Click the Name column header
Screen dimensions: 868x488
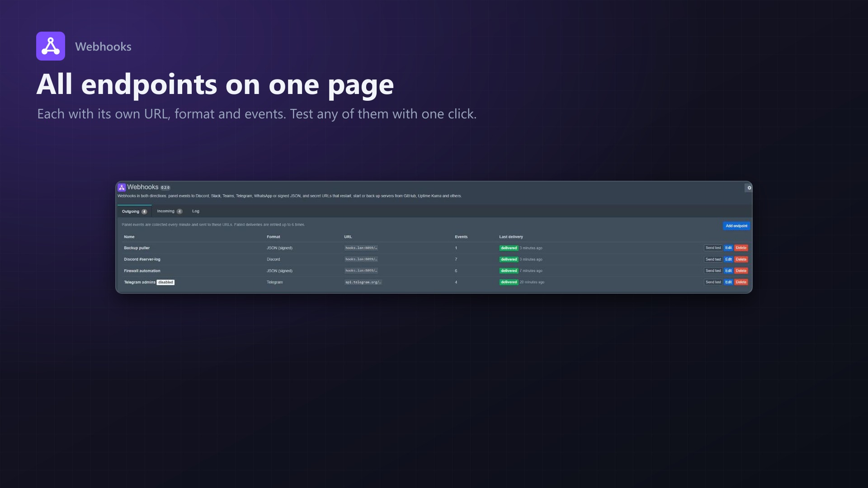[x=129, y=237]
